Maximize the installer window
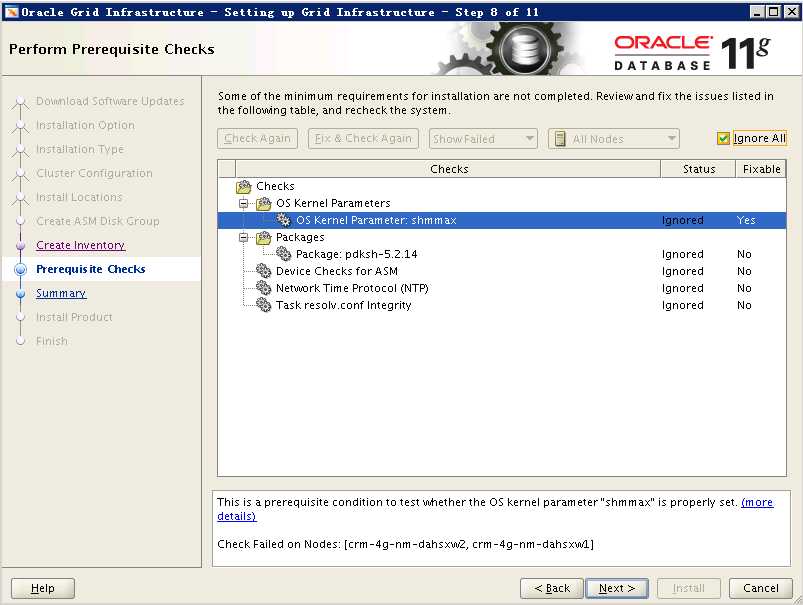 pyautogui.click(x=774, y=12)
